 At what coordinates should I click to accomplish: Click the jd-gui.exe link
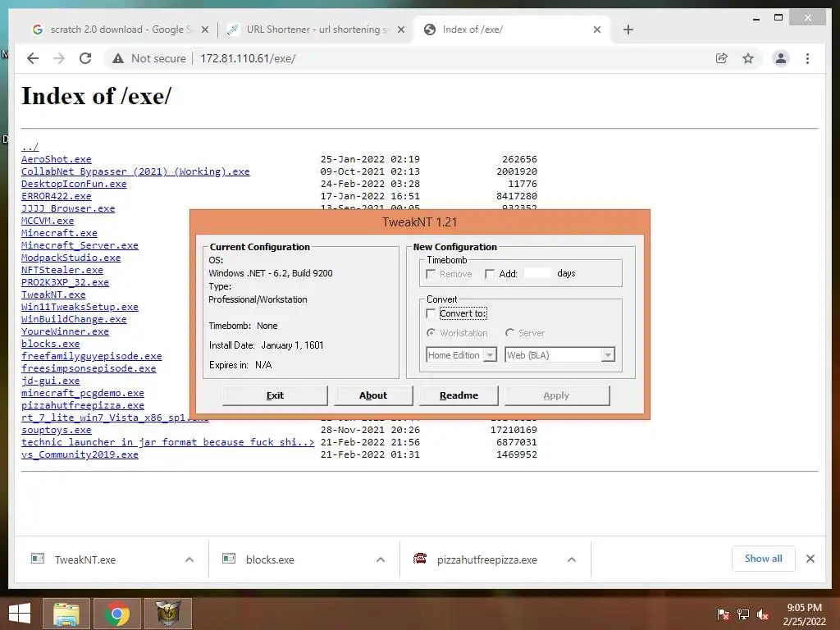pos(50,381)
